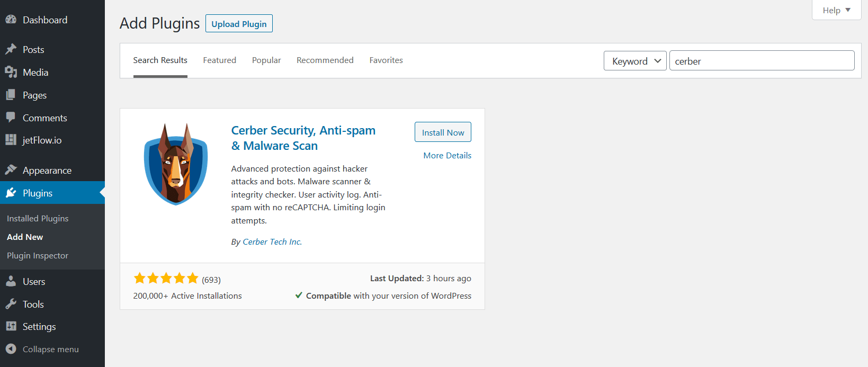Open the Cerber Tech Inc author link
This screenshot has width=868, height=367.
tap(272, 241)
